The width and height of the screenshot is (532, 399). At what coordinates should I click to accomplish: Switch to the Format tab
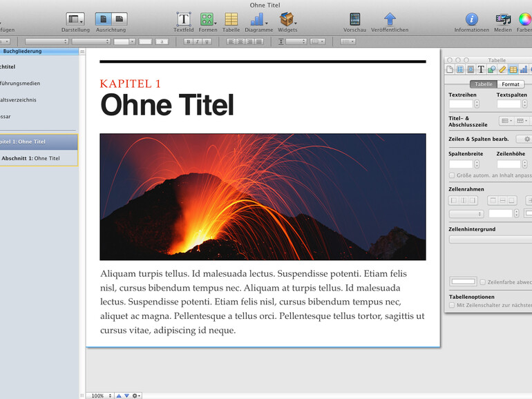(511, 84)
